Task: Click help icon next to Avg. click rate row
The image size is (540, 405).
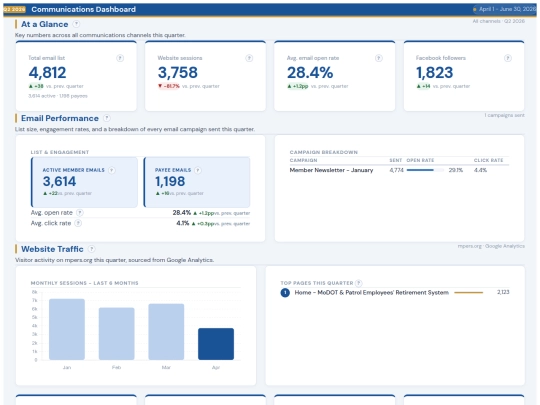Action: coord(78,223)
